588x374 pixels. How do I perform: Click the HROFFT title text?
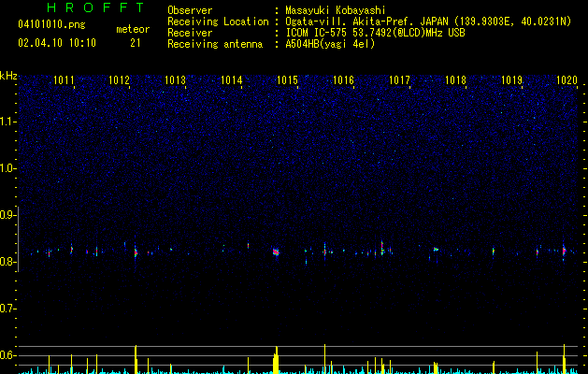pos(96,7)
